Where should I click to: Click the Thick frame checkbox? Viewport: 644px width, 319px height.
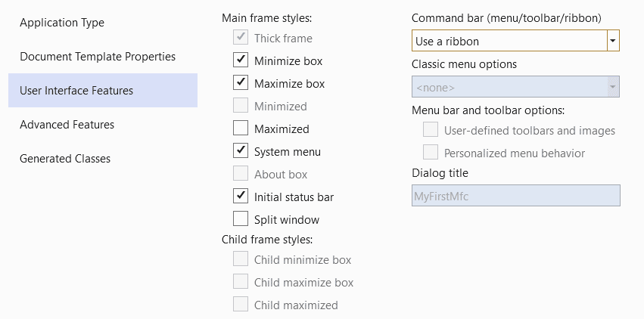(x=241, y=38)
